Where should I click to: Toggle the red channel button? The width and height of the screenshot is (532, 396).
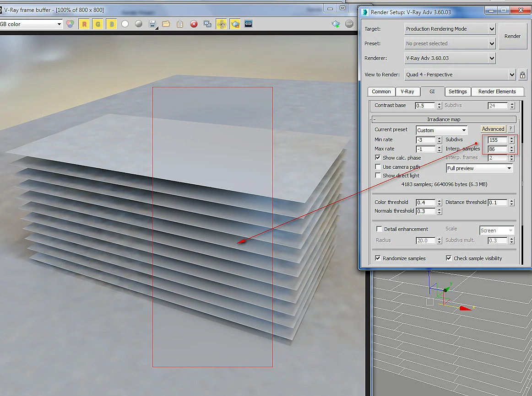(84, 24)
